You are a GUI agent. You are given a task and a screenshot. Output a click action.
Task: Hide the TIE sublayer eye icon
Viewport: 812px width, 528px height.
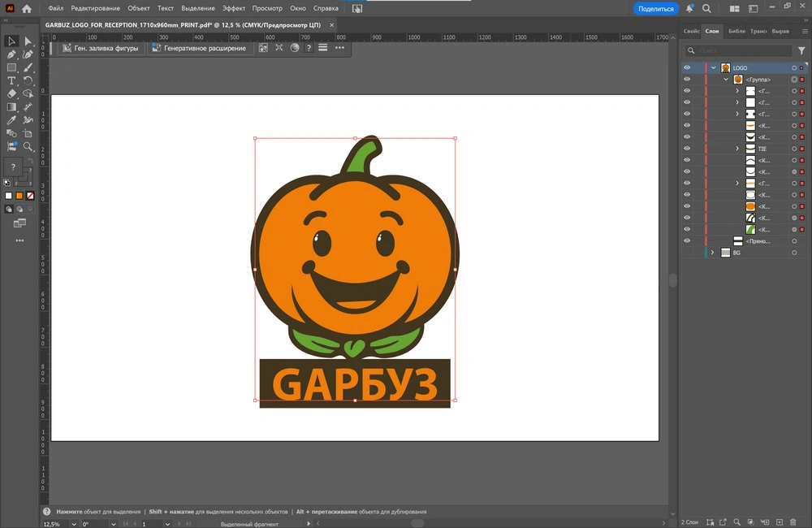(x=687, y=149)
